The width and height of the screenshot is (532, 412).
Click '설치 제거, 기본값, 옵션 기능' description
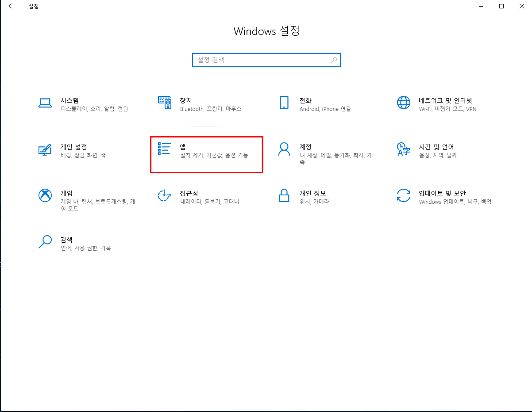point(214,155)
